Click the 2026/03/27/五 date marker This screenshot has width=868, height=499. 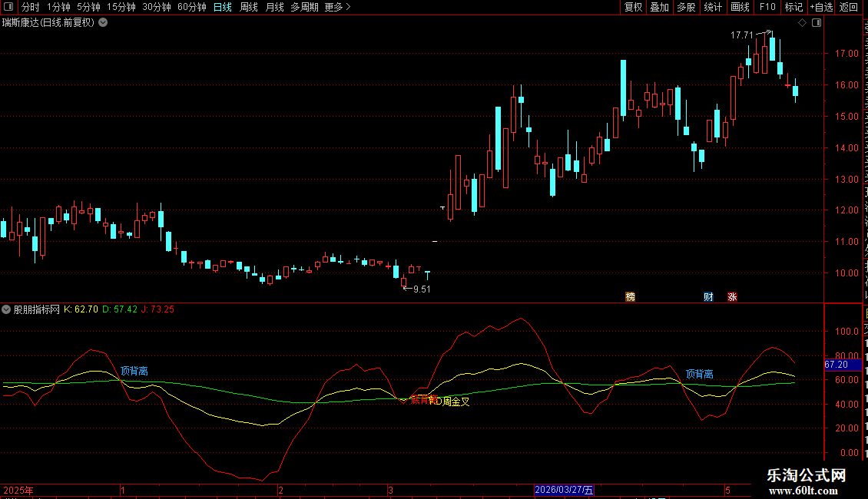564,490
